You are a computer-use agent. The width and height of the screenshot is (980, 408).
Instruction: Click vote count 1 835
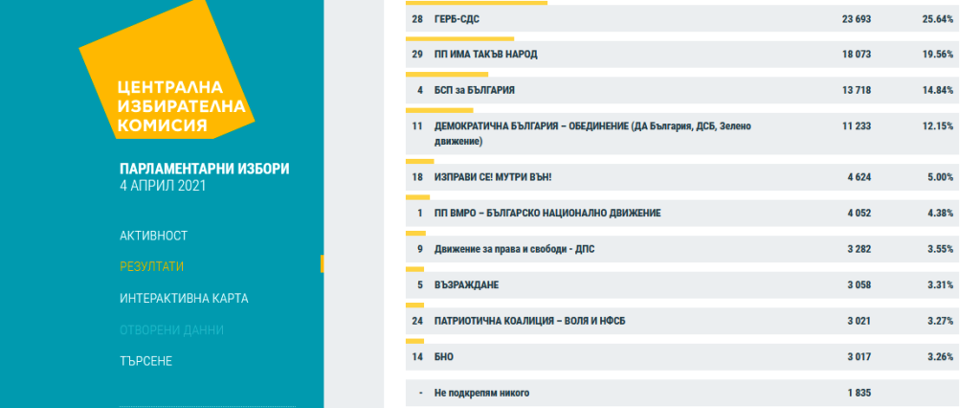click(x=858, y=393)
